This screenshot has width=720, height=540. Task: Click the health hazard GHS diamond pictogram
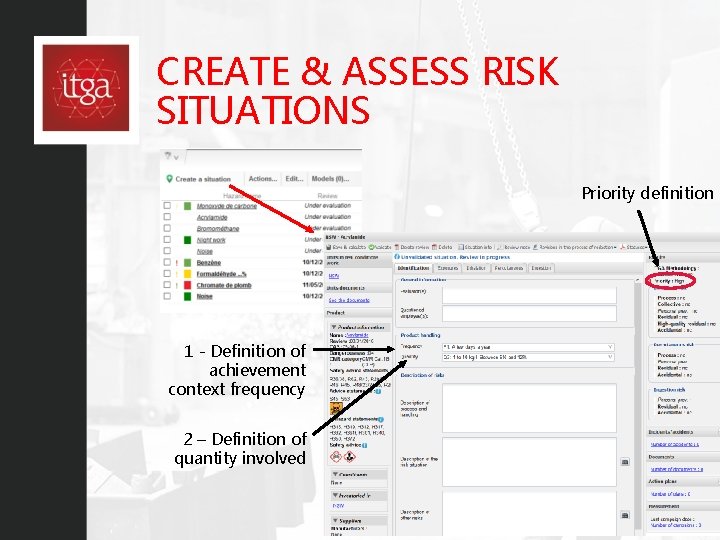349,457
